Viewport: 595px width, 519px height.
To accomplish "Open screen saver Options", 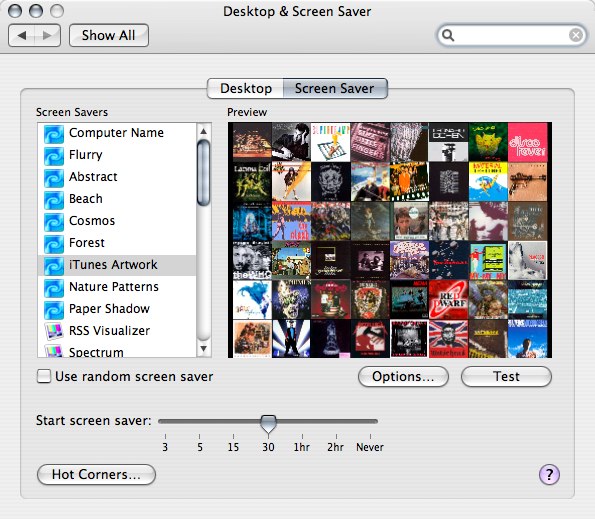I will [403, 376].
